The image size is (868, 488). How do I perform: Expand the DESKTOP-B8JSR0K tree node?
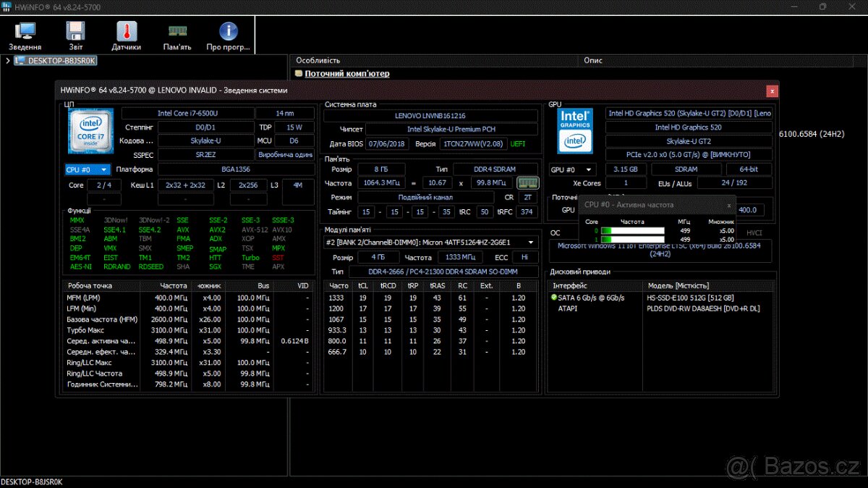coord(7,61)
